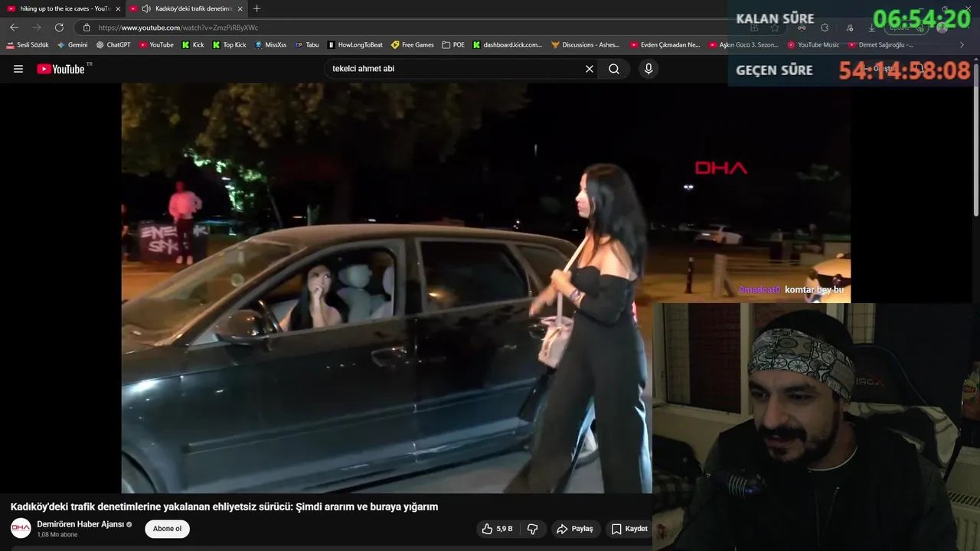Open the YouTube hamburger guide menu
This screenshot has width=980, height=551.
18,69
